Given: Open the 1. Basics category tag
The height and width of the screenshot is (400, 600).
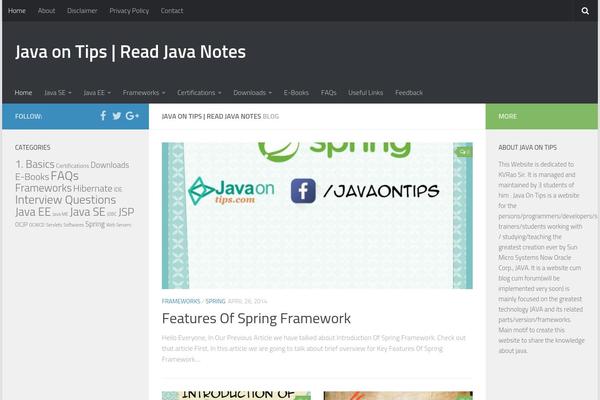Looking at the screenshot, I should [x=35, y=164].
